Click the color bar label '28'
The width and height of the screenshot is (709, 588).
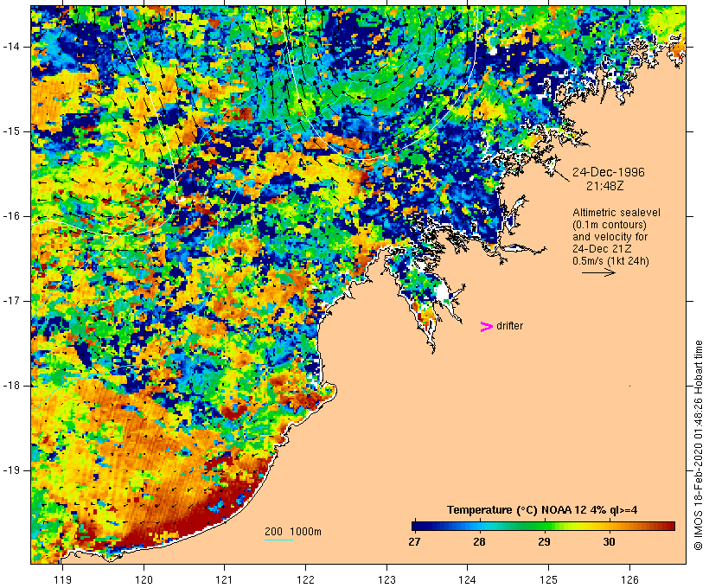point(479,541)
